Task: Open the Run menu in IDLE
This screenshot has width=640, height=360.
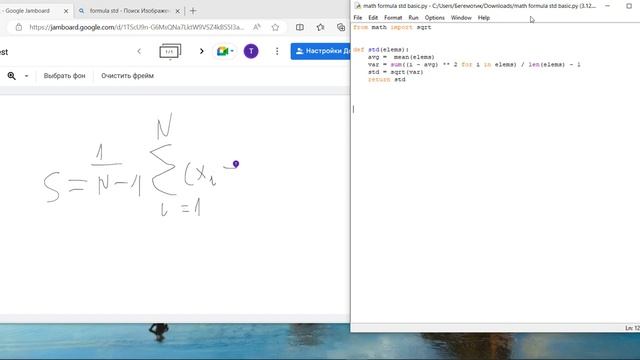Action: 413,18
